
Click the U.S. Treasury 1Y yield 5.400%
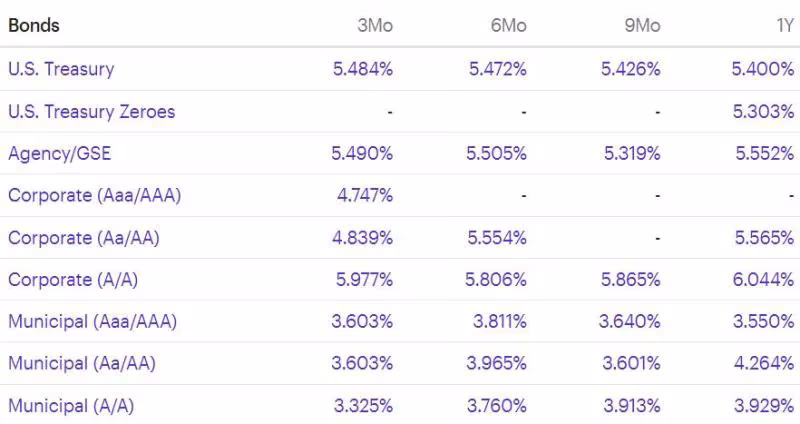(x=763, y=69)
